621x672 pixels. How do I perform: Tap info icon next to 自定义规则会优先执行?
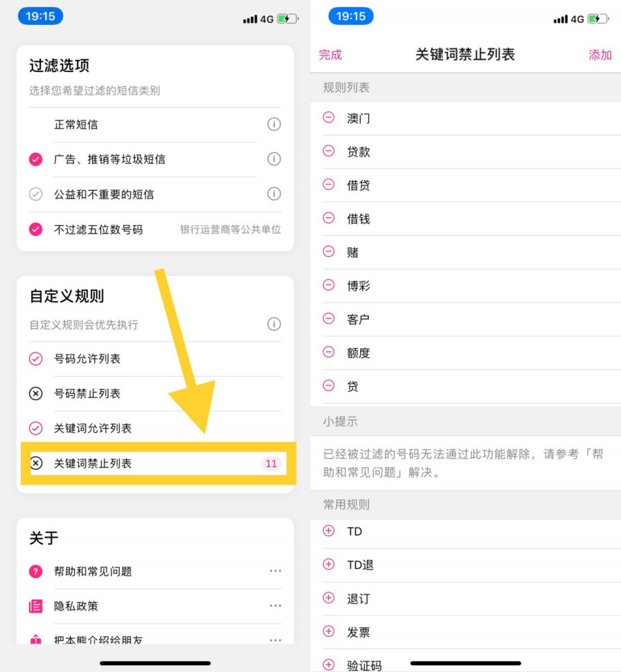pyautogui.click(x=274, y=324)
